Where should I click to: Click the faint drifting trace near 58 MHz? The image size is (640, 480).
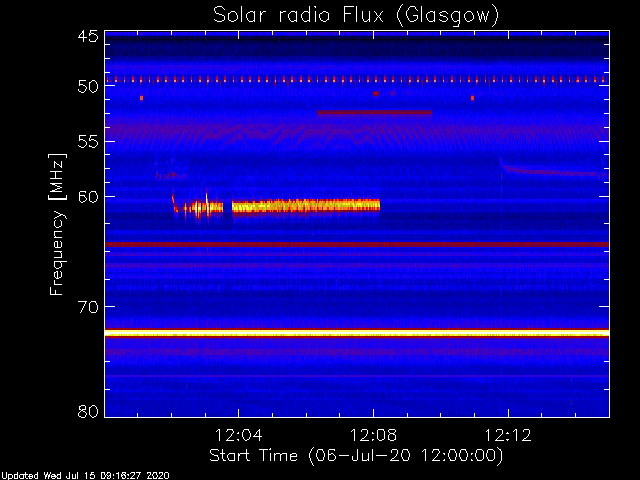click(x=551, y=171)
